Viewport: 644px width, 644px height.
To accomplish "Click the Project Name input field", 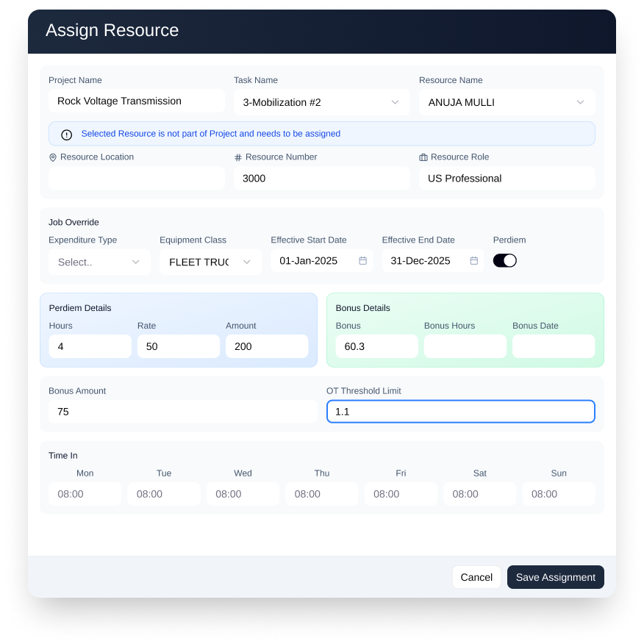I will point(137,101).
